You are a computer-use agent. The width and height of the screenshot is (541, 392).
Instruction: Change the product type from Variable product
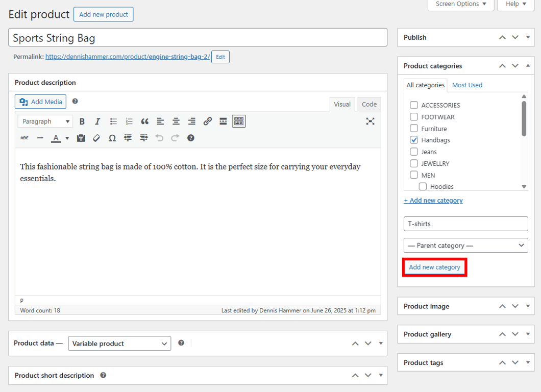pyautogui.click(x=119, y=343)
